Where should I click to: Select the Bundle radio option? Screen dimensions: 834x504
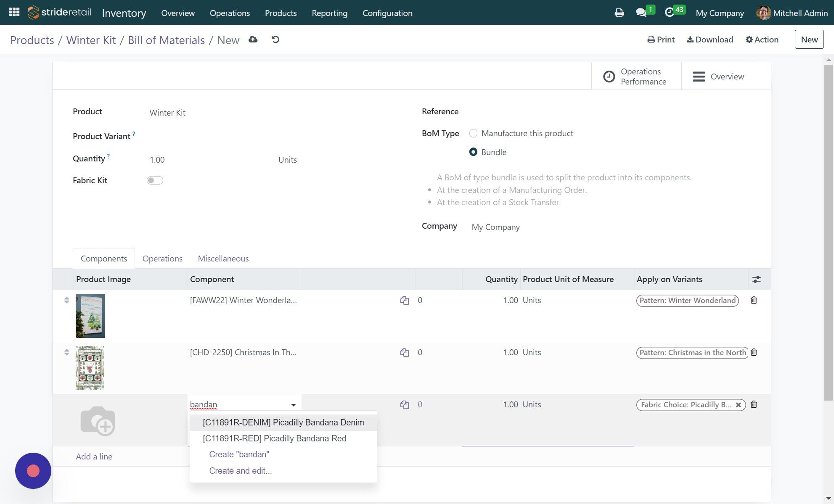tap(473, 152)
